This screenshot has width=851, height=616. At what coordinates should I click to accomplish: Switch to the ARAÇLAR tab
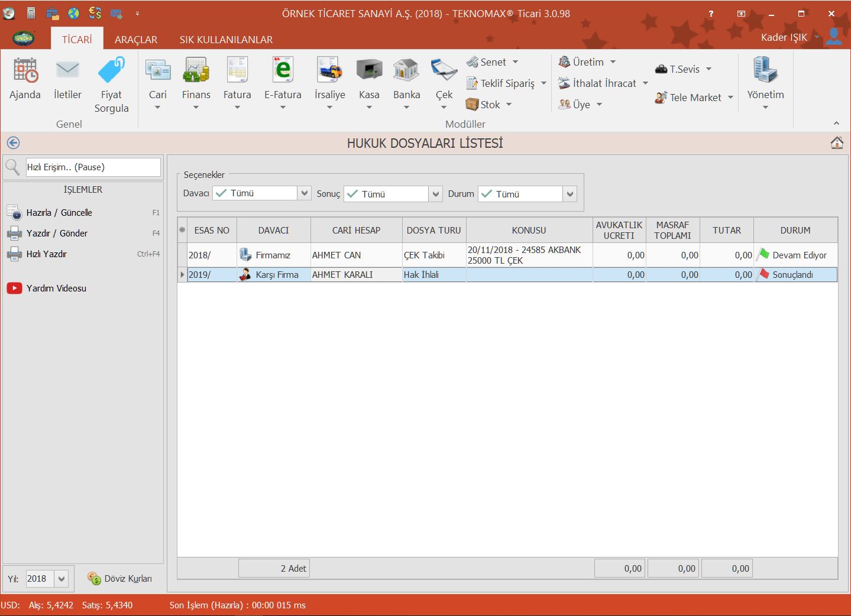tap(136, 40)
